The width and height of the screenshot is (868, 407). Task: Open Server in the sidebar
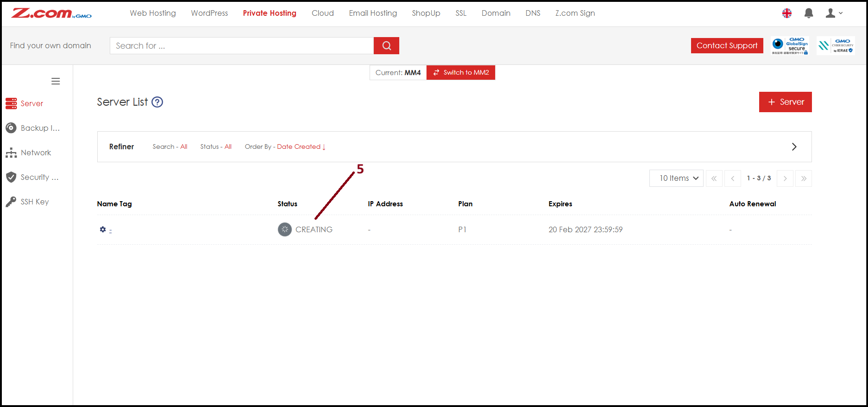(x=25, y=103)
